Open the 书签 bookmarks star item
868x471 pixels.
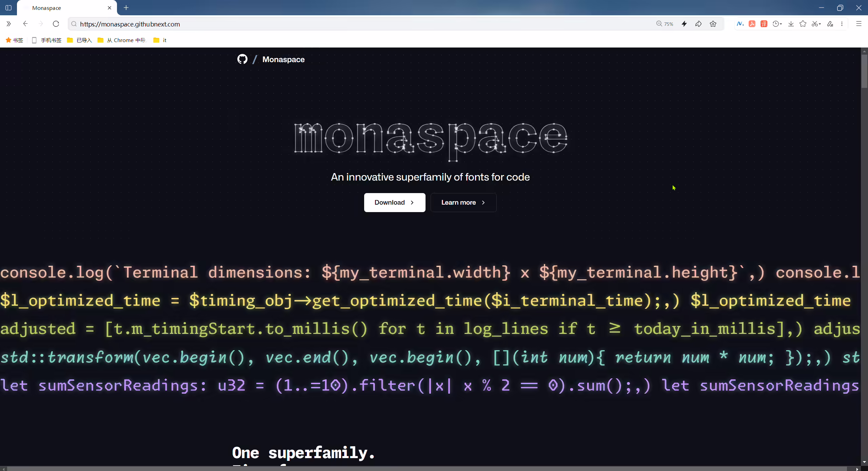14,40
